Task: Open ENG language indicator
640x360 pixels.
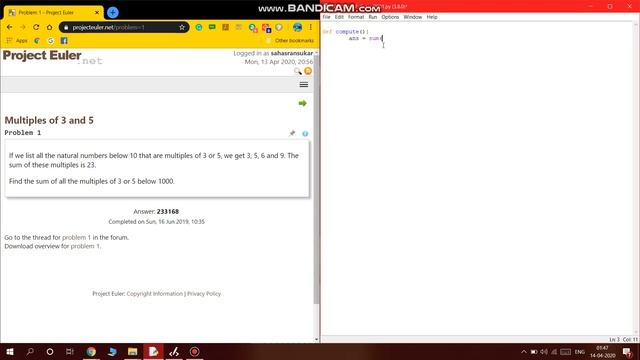Action: [580, 351]
